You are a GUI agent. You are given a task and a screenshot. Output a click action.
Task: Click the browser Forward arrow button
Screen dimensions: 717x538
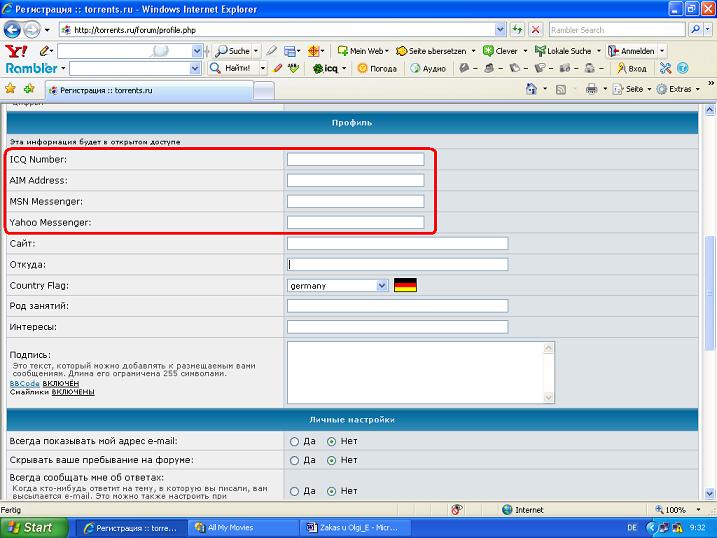(x=31, y=30)
